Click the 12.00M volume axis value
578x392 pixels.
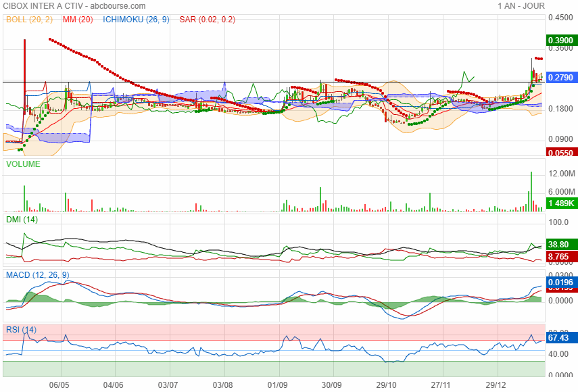[561, 173]
